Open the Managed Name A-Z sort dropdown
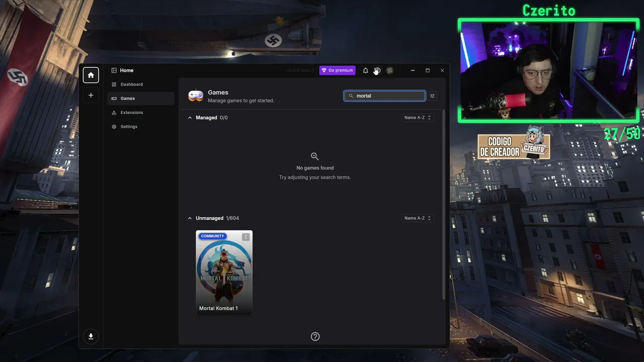 tap(418, 118)
